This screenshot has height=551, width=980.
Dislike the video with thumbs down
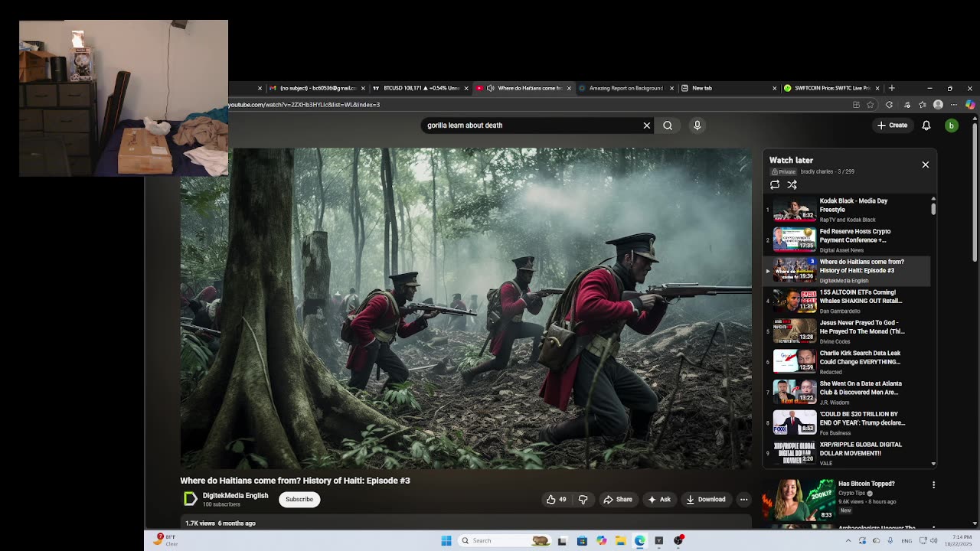click(x=583, y=500)
